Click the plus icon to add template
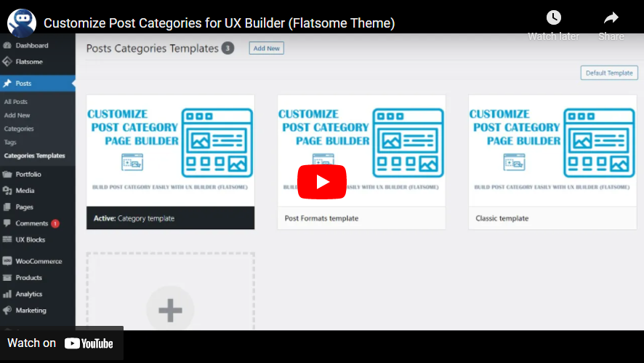The height and width of the screenshot is (363, 644). pyautogui.click(x=170, y=310)
